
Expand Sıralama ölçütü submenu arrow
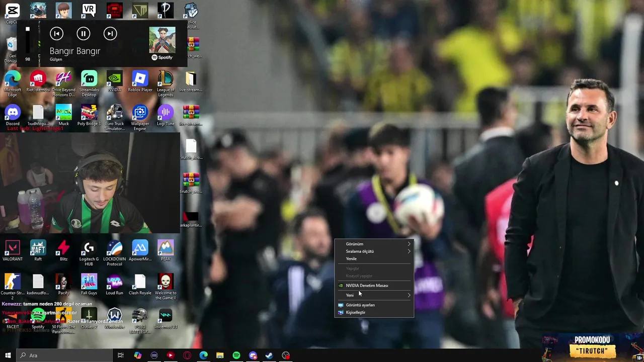click(409, 251)
